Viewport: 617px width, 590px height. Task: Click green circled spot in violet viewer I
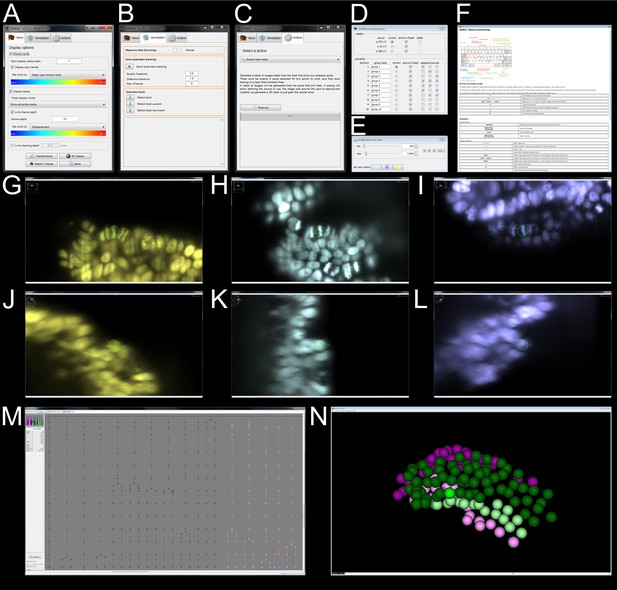coord(523,231)
